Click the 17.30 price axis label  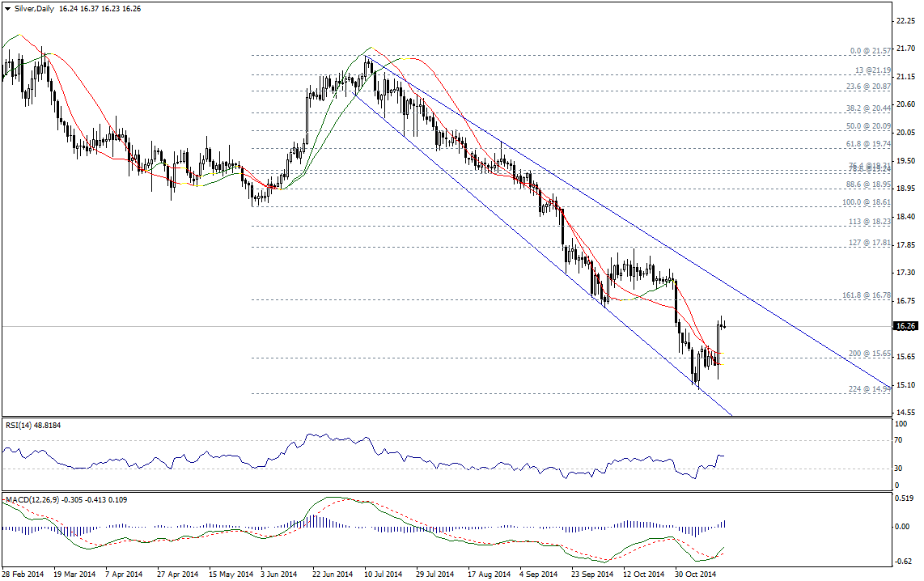pyautogui.click(x=905, y=273)
